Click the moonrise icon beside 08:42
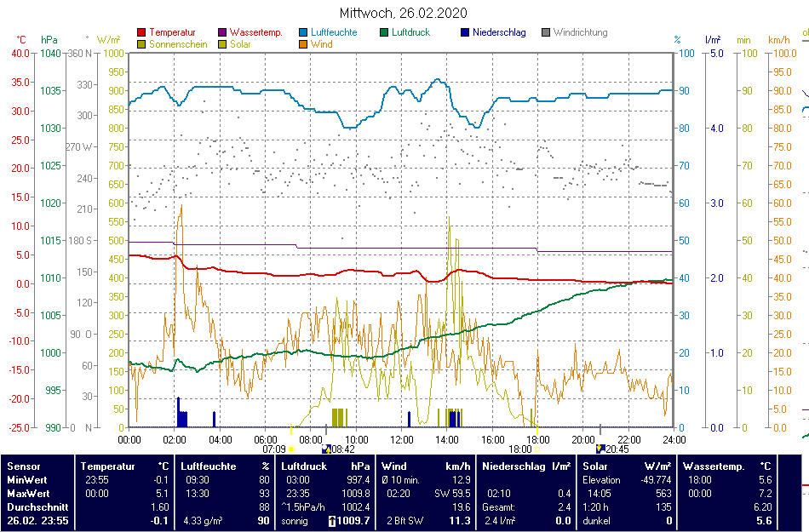Viewport: 809px width, 532px height. click(x=326, y=449)
